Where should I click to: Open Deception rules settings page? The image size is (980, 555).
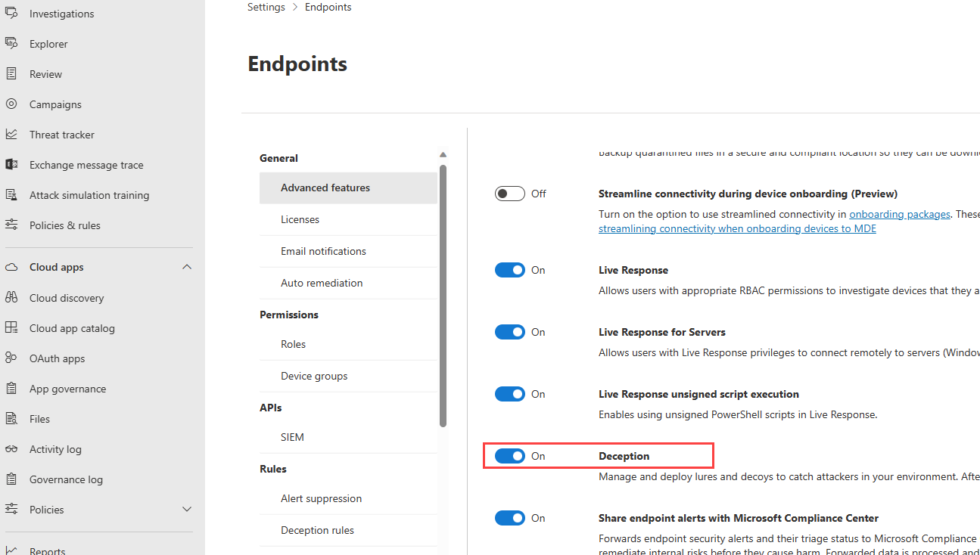coord(317,530)
